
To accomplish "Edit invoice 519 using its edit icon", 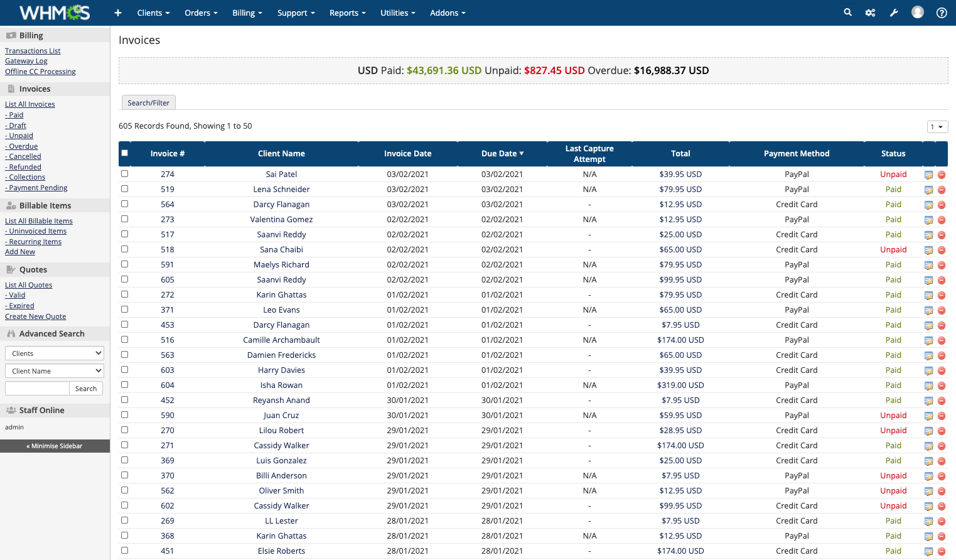I will [x=929, y=190].
